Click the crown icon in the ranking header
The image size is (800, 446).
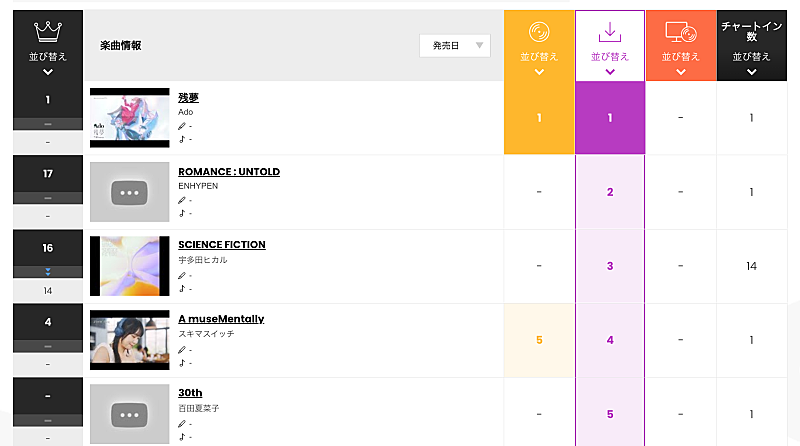pyautogui.click(x=48, y=32)
